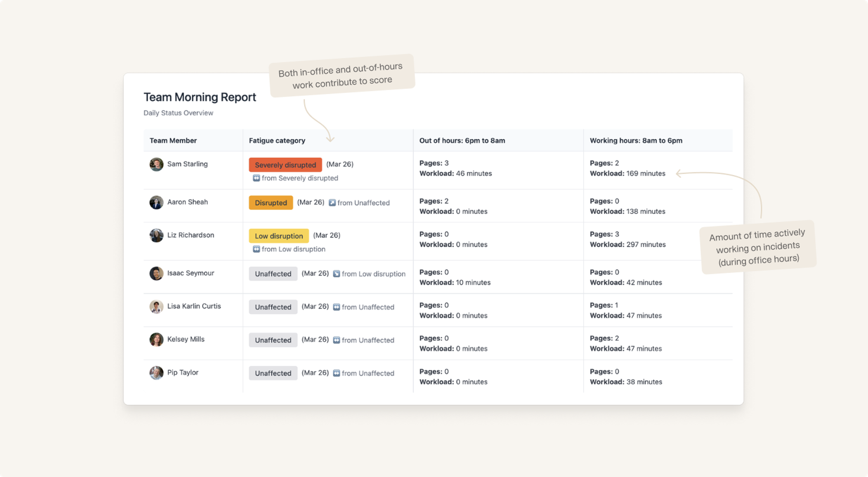Image resolution: width=868 pixels, height=477 pixels.
Task: Click downward trend icon in Isaac Seymour's row
Action: click(336, 274)
